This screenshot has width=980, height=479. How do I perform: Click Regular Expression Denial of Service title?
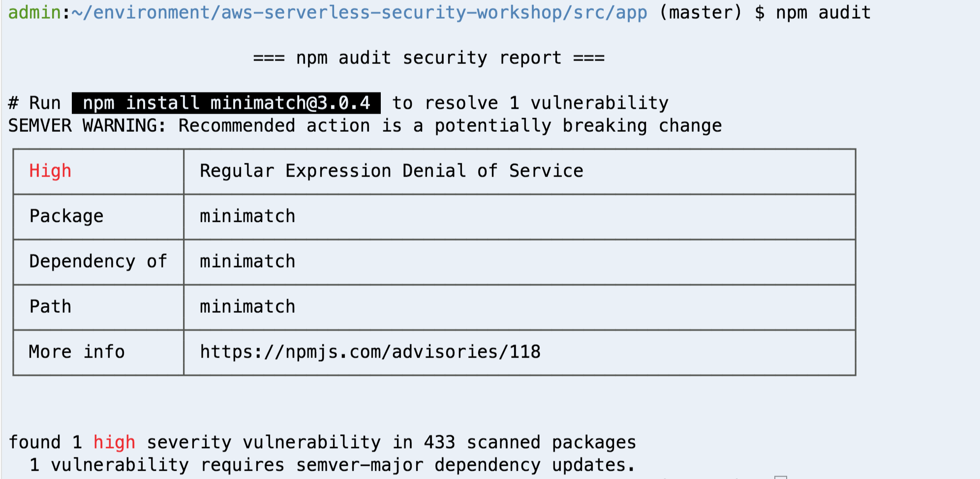tap(392, 171)
